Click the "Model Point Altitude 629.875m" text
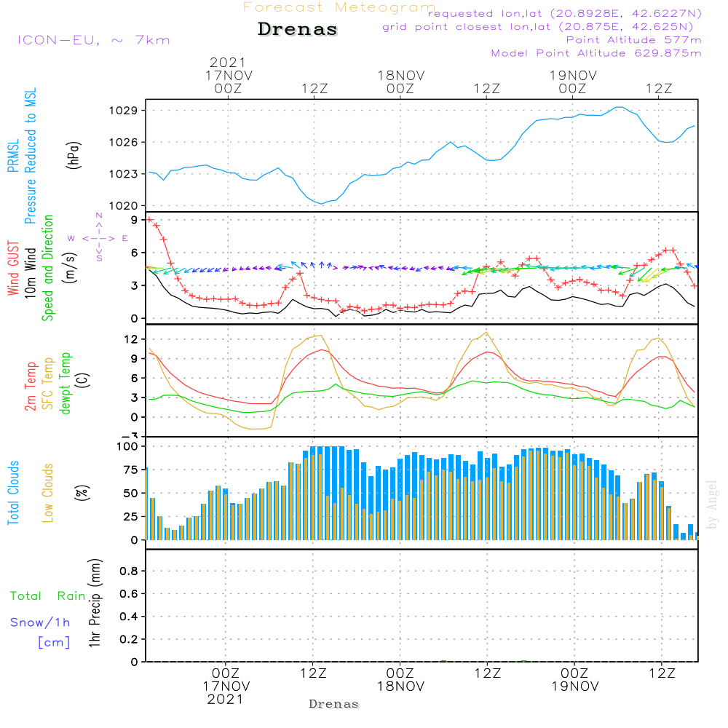Image resolution: width=728 pixels, height=728 pixels. pyautogui.click(x=596, y=53)
